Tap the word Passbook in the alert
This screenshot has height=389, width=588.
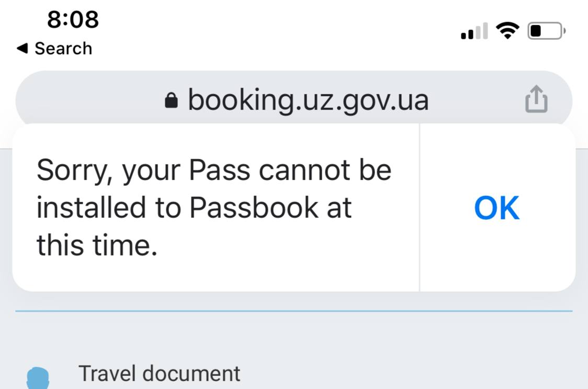coord(254,207)
